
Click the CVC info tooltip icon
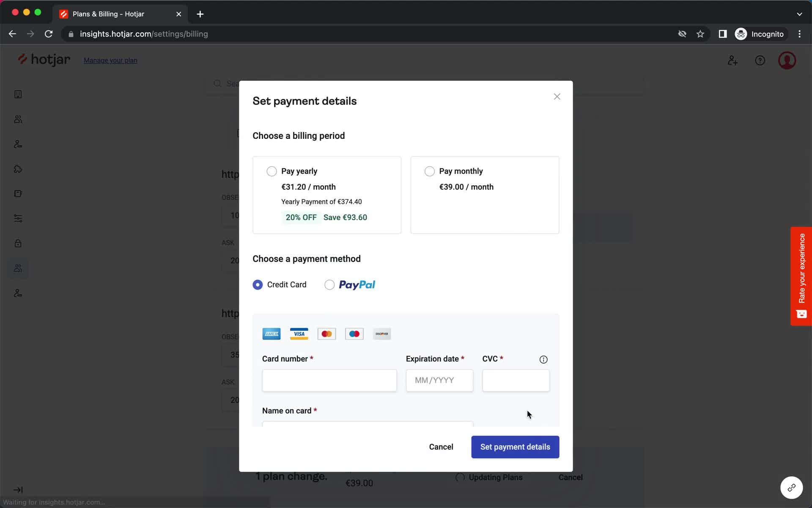click(543, 359)
